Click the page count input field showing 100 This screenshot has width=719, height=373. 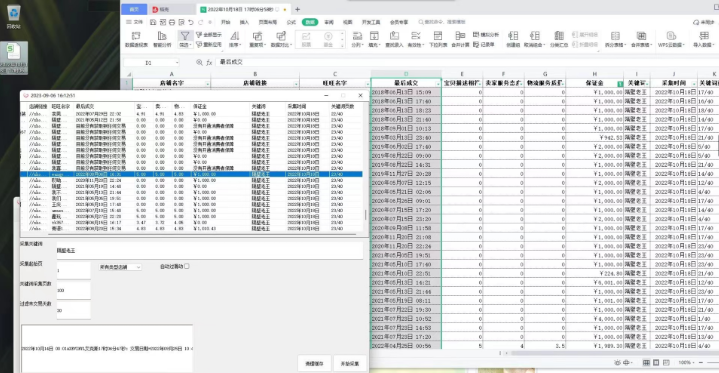click(x=73, y=290)
